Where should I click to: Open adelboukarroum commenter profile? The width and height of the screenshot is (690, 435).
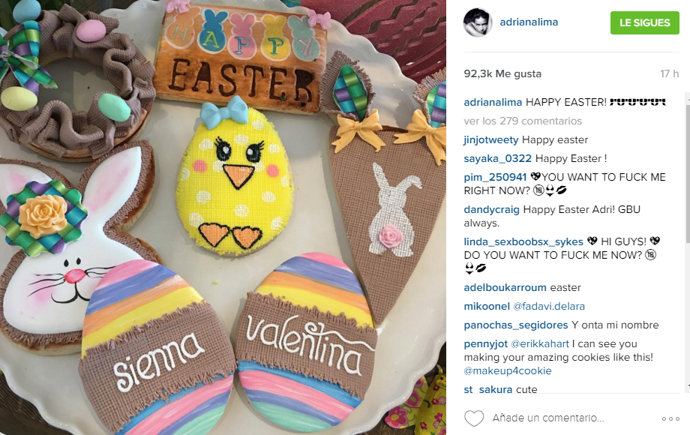pos(505,288)
